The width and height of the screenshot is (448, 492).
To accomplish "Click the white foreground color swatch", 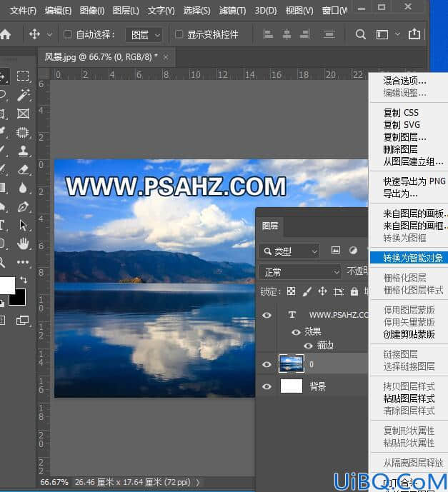I will point(7,285).
